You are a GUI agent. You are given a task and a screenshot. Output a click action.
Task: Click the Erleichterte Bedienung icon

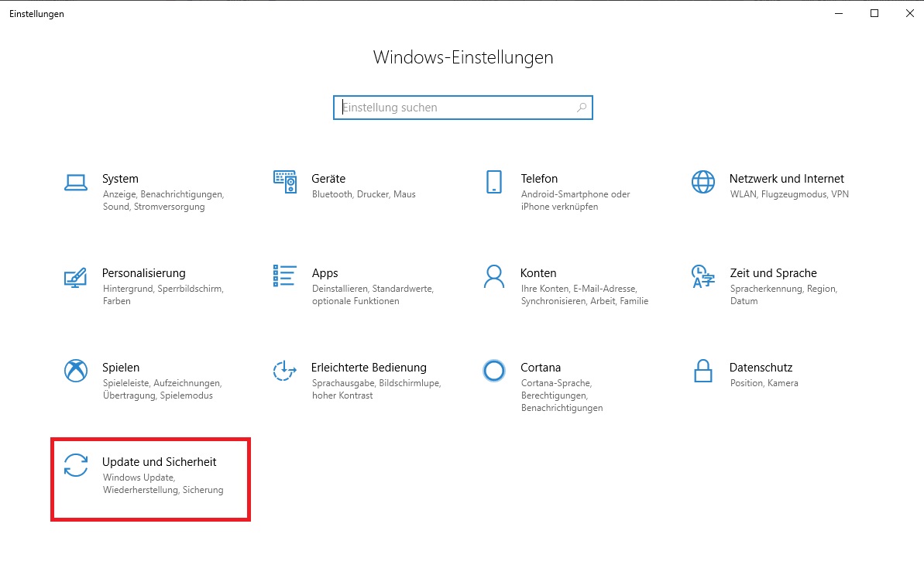point(284,371)
